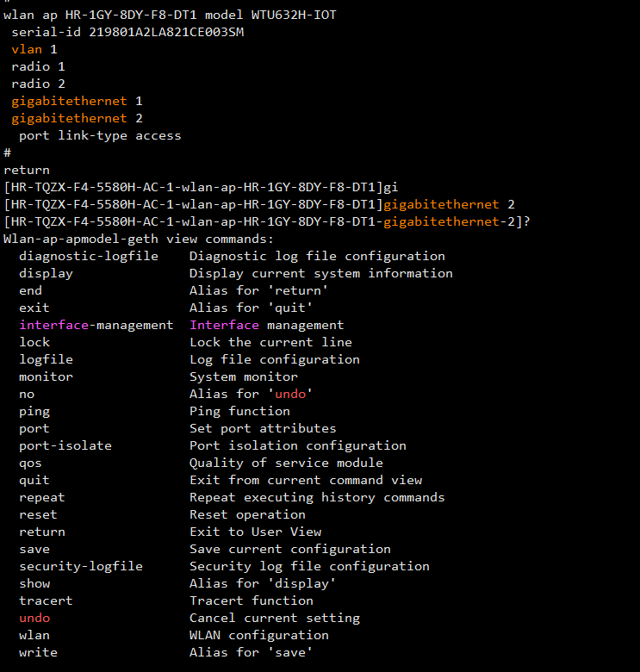Click the "Cancel current setting" description
This screenshot has width=640, height=672.
274,618
